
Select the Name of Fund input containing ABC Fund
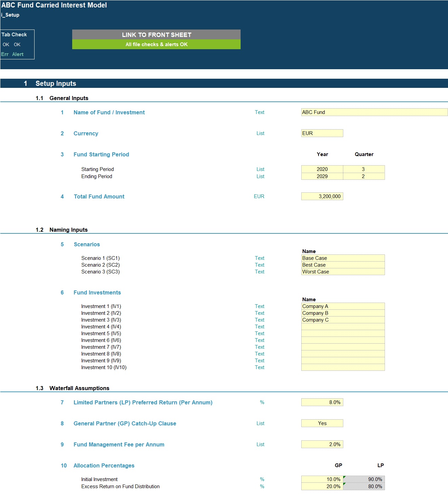click(374, 112)
